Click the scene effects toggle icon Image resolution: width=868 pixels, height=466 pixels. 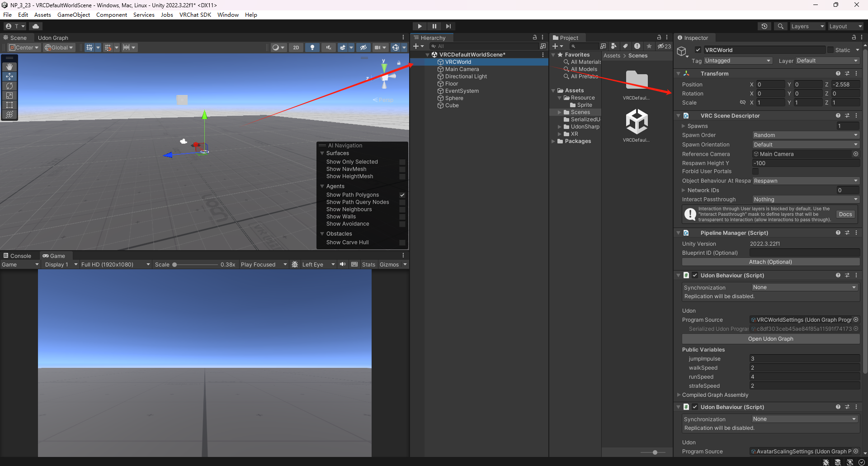[x=343, y=48]
